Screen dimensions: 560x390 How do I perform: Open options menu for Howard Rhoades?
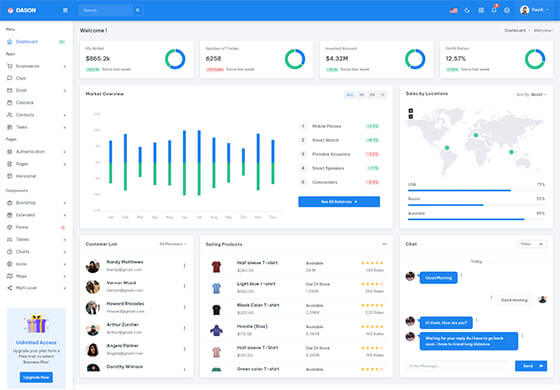click(185, 308)
